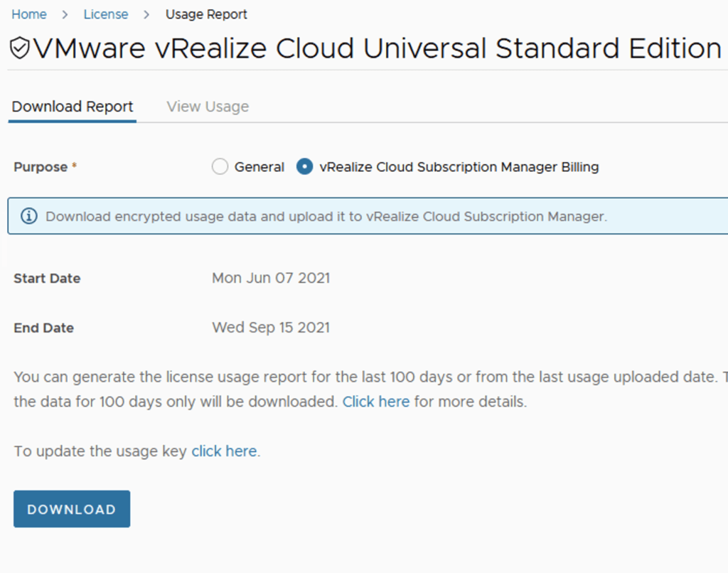
Task: Click the End Date value Wed Sep 15 2021
Action: [x=271, y=328]
